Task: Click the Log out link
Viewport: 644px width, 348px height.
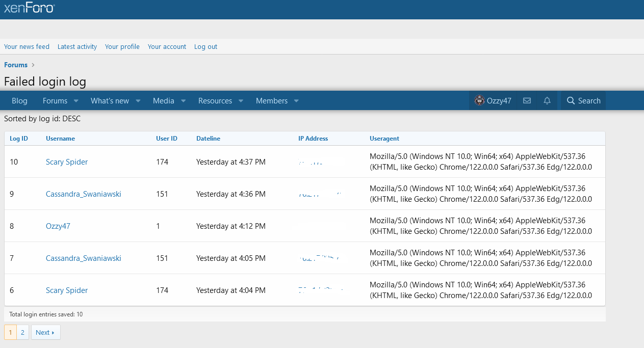Action: coord(205,46)
